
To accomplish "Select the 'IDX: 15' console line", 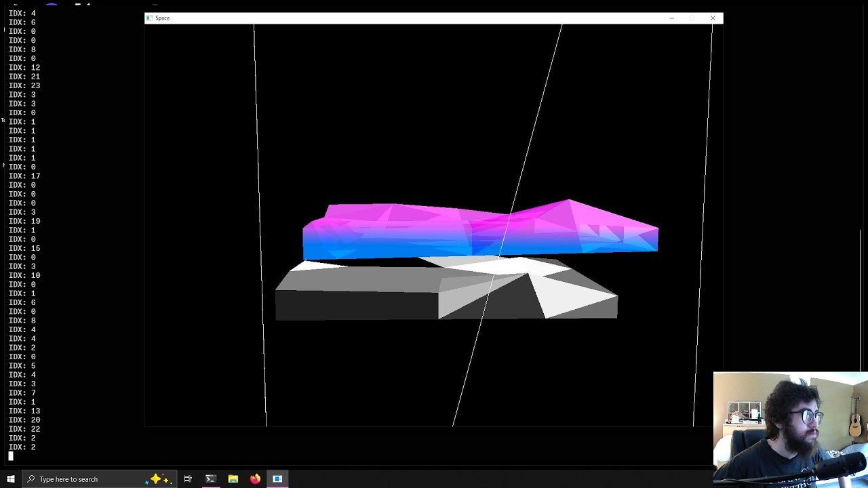I will click(24, 248).
